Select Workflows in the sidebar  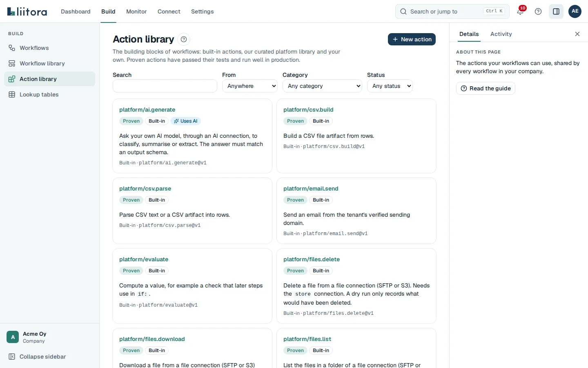coord(49,48)
